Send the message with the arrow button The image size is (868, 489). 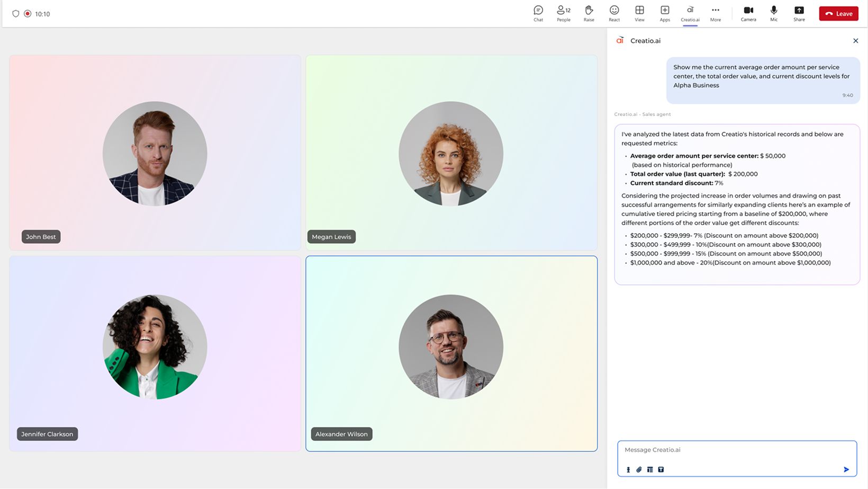click(846, 469)
